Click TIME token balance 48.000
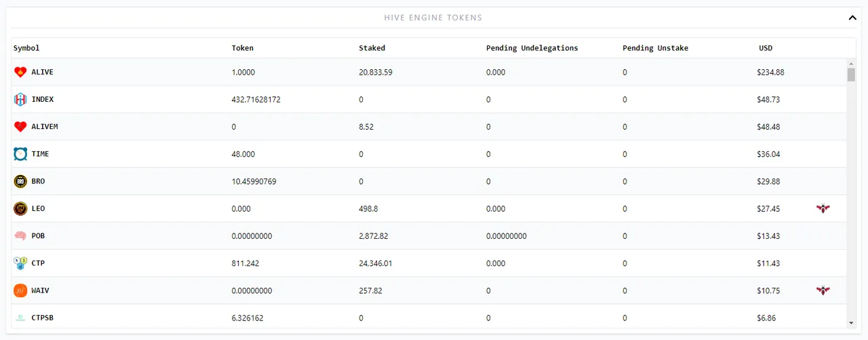868x340 pixels. 243,154
